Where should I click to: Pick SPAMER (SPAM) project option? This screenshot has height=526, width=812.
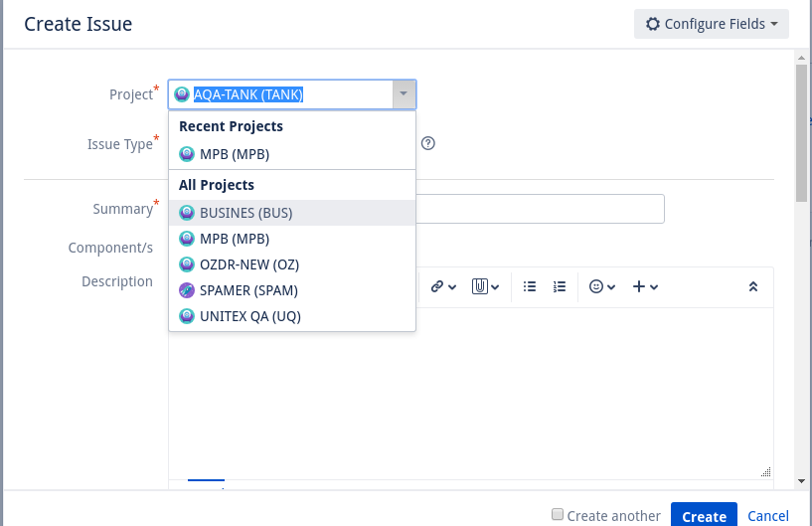click(x=292, y=290)
